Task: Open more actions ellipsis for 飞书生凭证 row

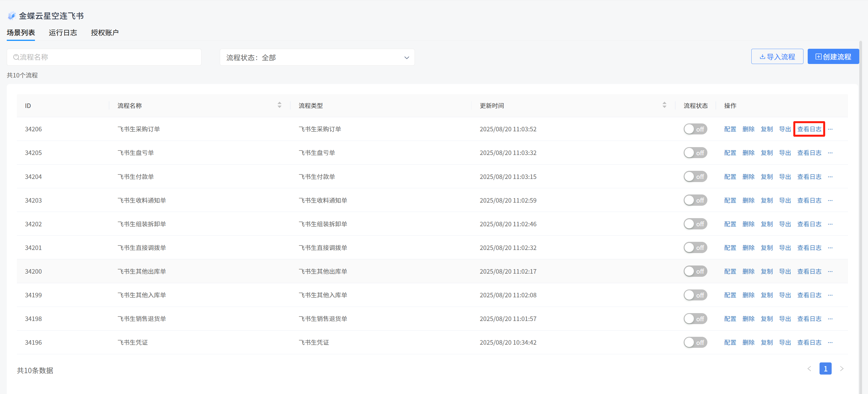Action: [x=830, y=342]
